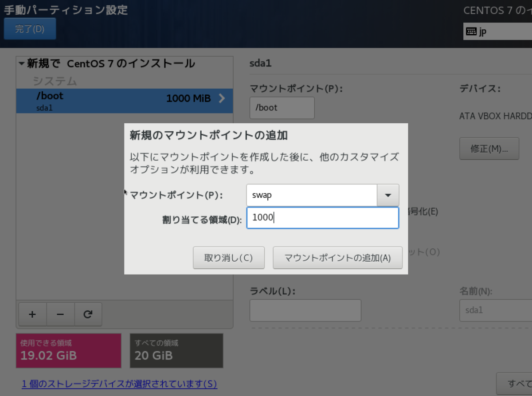Select the /boot sda1 partition entry
Screen dimensions: 532x396
click(89, 101)
